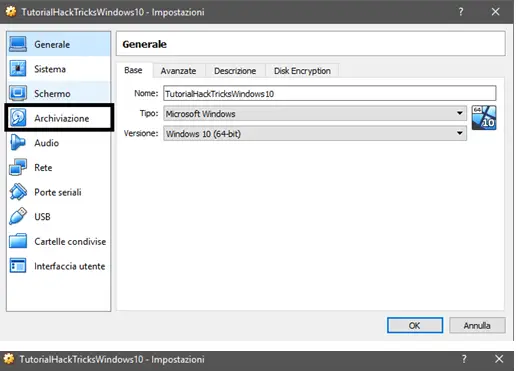Click the Windows 10 (64-bit) version combo box

(x=315, y=133)
